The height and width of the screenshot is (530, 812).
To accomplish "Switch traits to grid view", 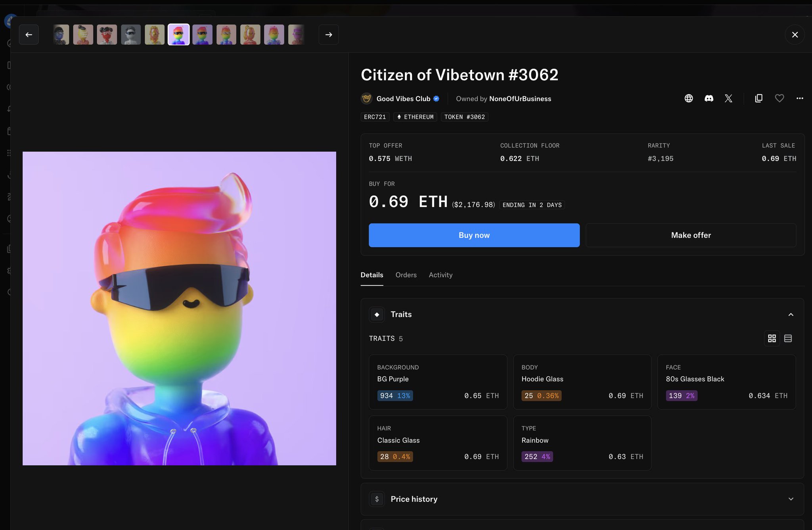I will point(772,338).
